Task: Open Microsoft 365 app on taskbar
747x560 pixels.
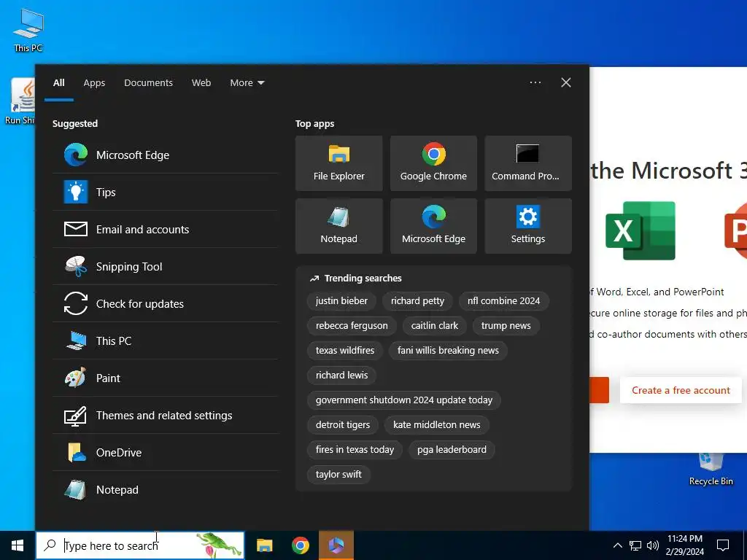Action: [x=336, y=545]
